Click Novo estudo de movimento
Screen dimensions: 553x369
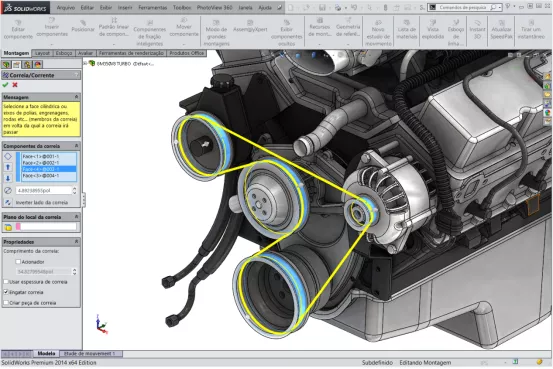[378, 32]
